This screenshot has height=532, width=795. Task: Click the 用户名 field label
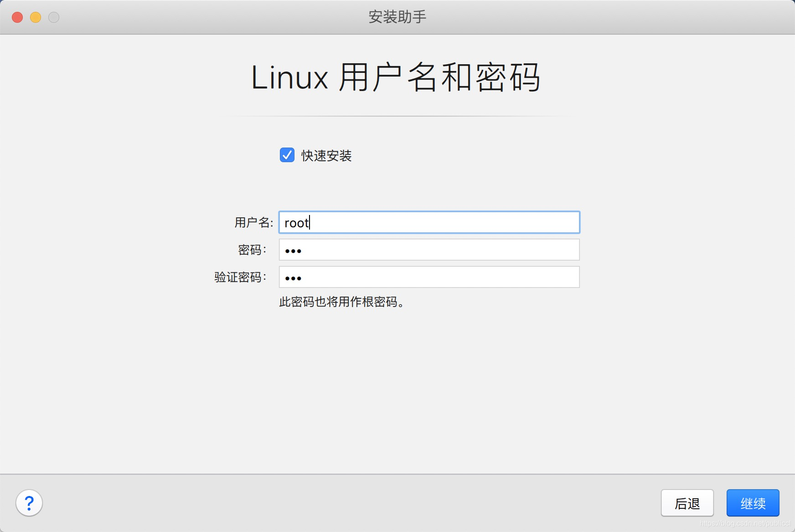click(x=254, y=222)
